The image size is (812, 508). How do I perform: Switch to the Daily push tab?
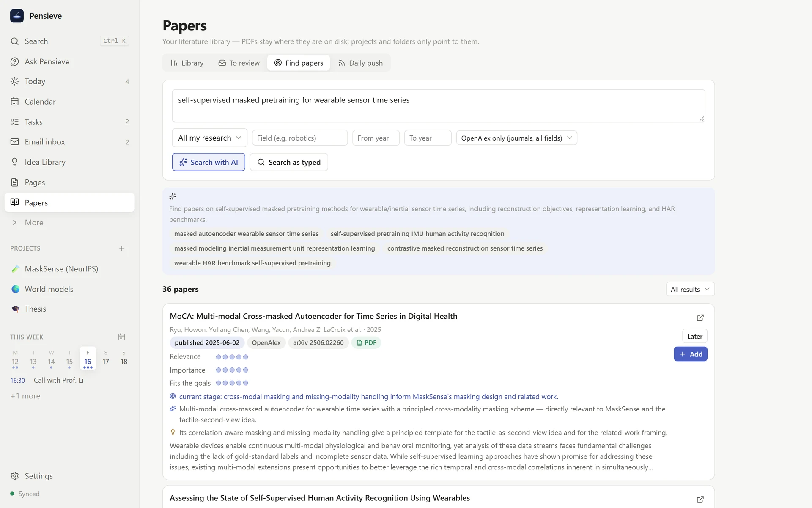point(360,63)
